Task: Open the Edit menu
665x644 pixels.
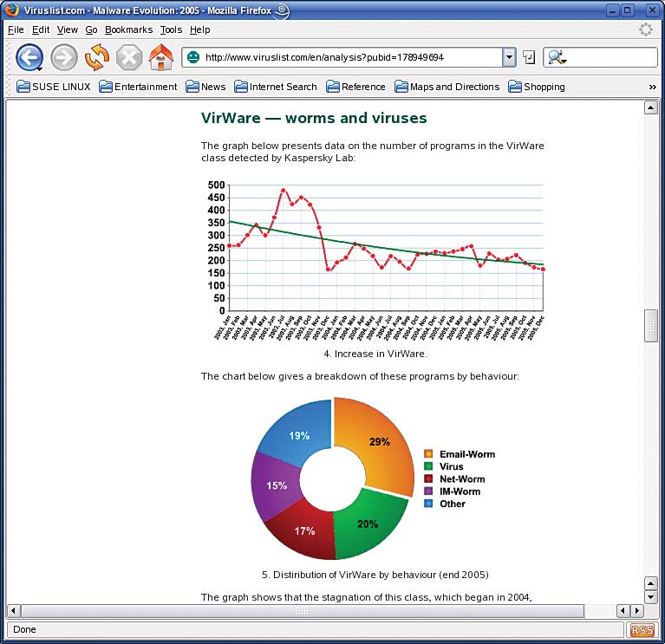Action: 41,29
